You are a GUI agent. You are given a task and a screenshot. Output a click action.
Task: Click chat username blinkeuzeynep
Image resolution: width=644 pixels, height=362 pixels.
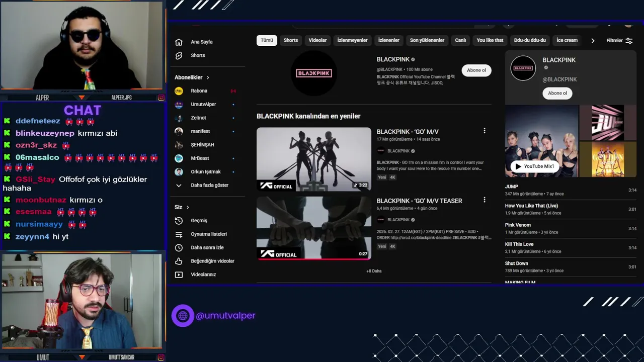45,133
